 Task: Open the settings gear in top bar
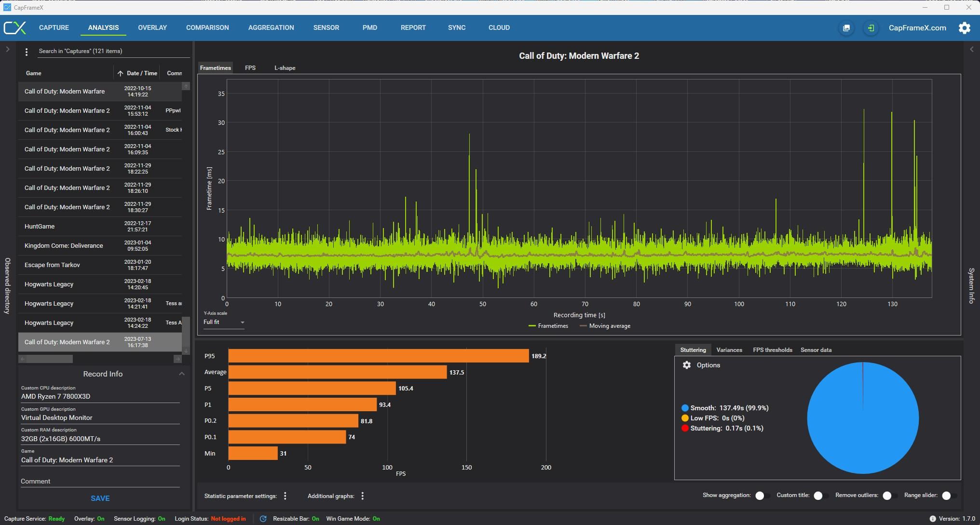coord(965,28)
